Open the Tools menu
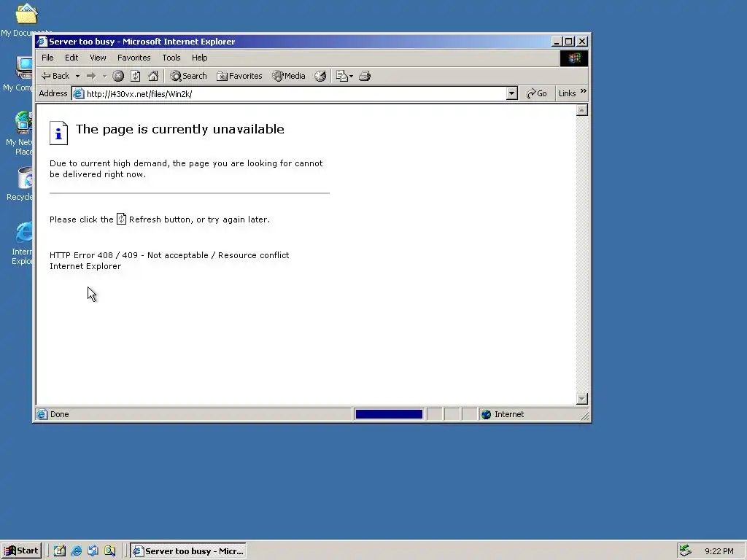Screen dimensions: 747x560 [171, 58]
